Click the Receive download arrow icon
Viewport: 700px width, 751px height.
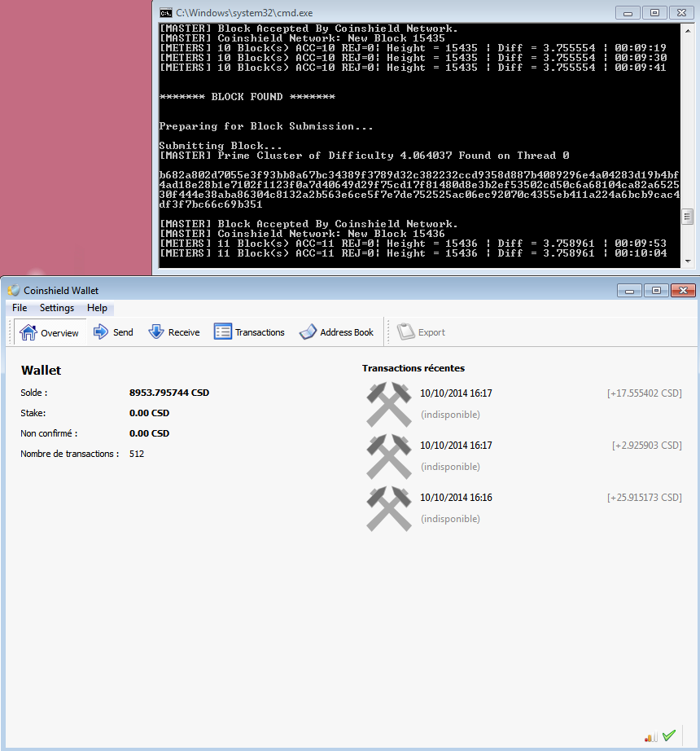point(156,332)
